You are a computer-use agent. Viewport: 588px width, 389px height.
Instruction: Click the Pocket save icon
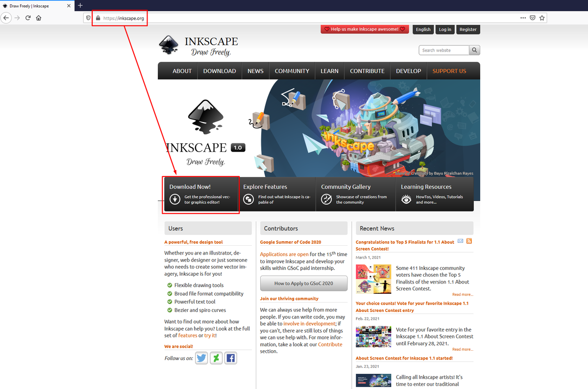(x=533, y=18)
